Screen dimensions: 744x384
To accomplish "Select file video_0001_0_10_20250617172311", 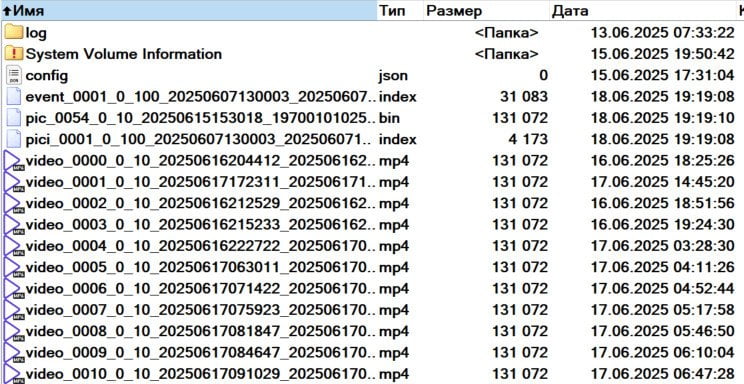I will (201, 182).
